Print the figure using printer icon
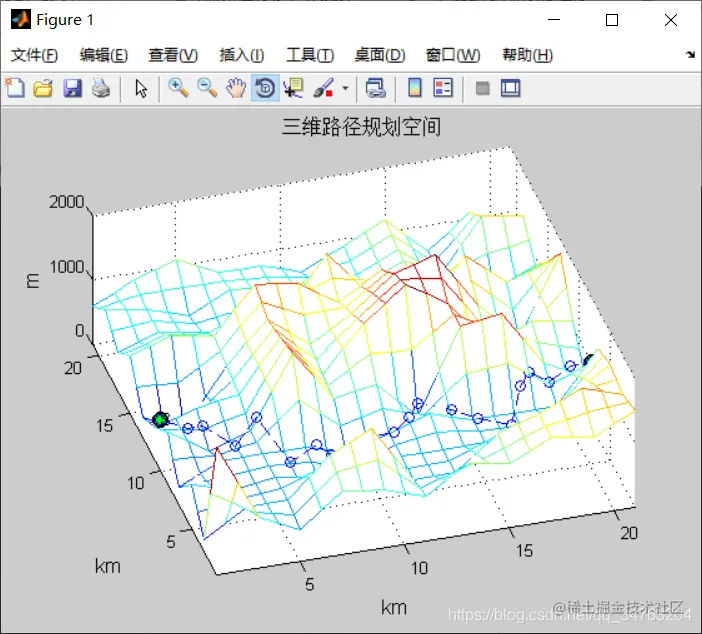 [101, 88]
